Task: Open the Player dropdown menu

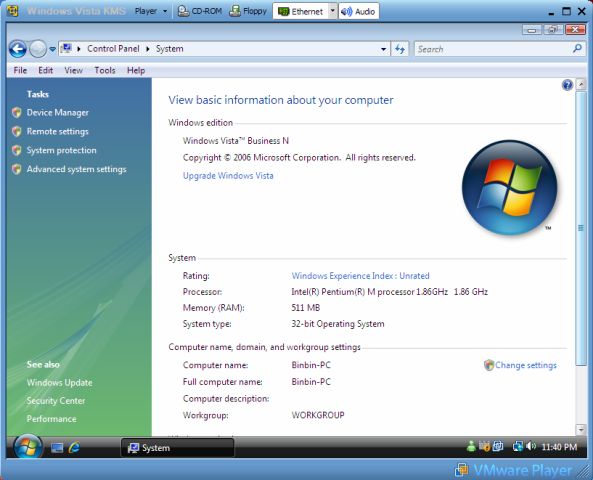Action: [151, 11]
